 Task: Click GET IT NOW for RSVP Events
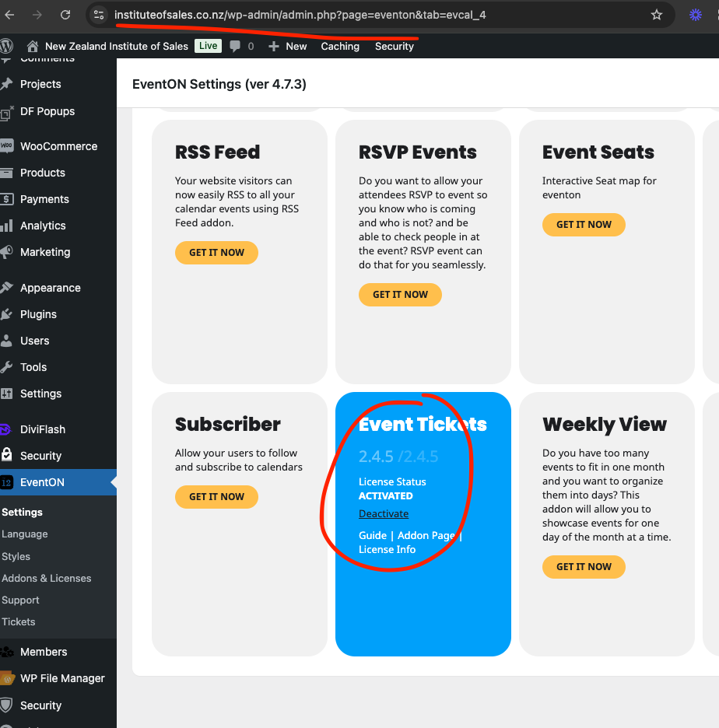click(x=400, y=294)
